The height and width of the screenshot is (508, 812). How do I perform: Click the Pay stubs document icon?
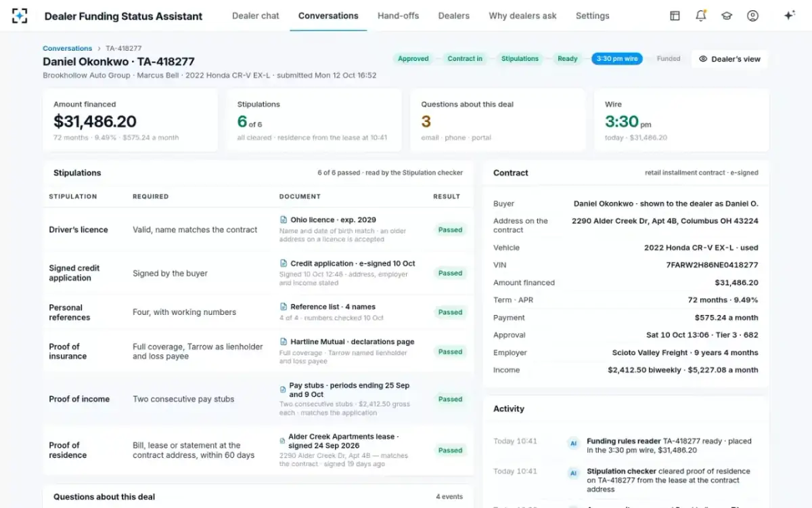click(282, 389)
